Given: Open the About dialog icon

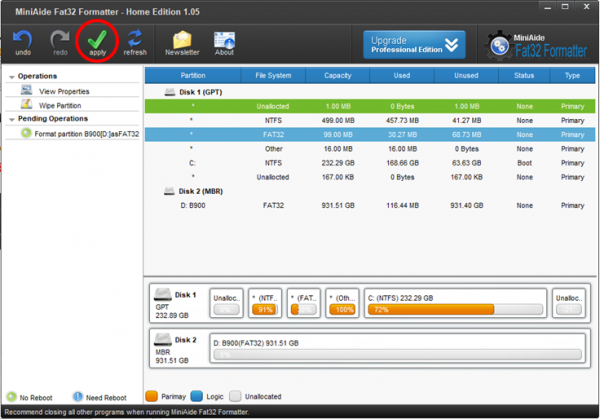Looking at the screenshot, I should [x=224, y=38].
